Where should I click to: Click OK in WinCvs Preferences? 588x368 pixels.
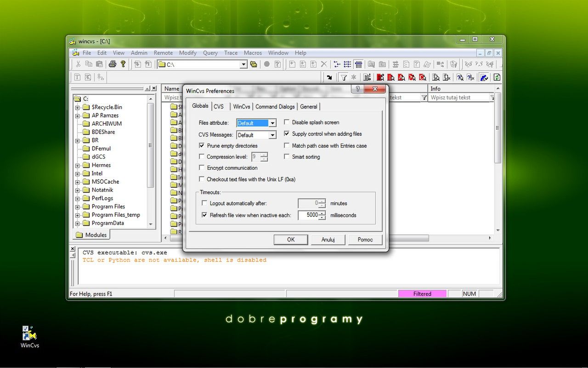point(291,240)
